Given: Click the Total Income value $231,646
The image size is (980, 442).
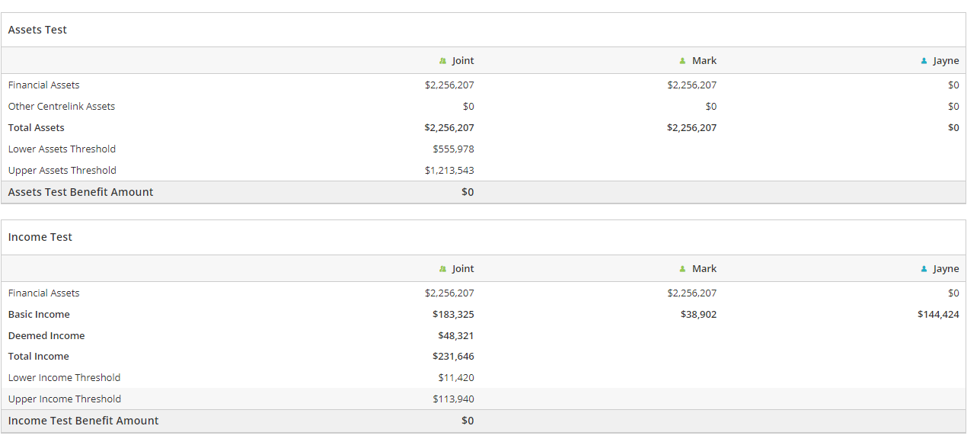Looking at the screenshot, I should pyautogui.click(x=453, y=356).
